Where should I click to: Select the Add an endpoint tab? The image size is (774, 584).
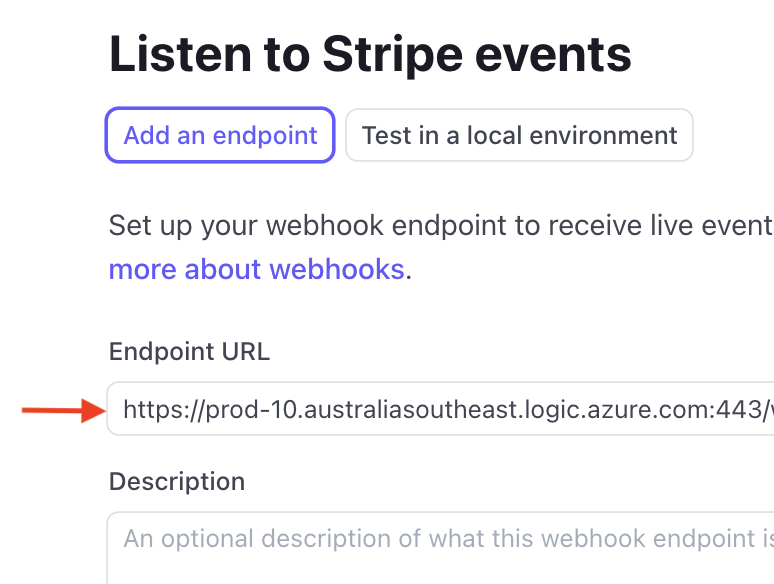pos(220,135)
